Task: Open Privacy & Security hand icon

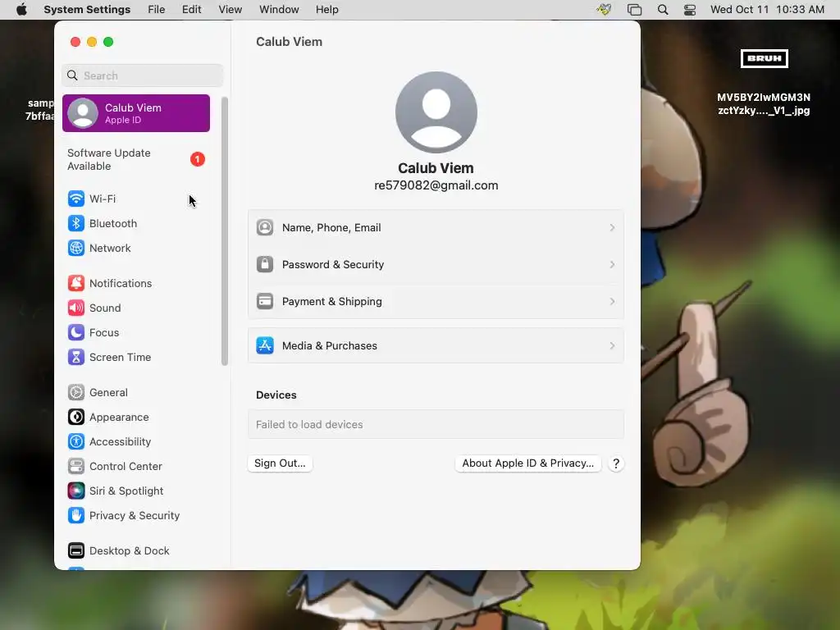Action: pyautogui.click(x=76, y=516)
